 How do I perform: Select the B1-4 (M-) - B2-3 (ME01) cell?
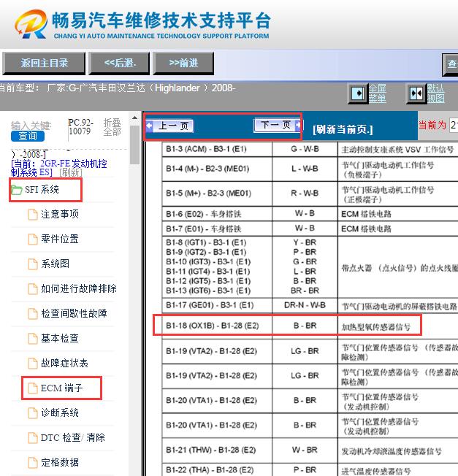(x=217, y=169)
